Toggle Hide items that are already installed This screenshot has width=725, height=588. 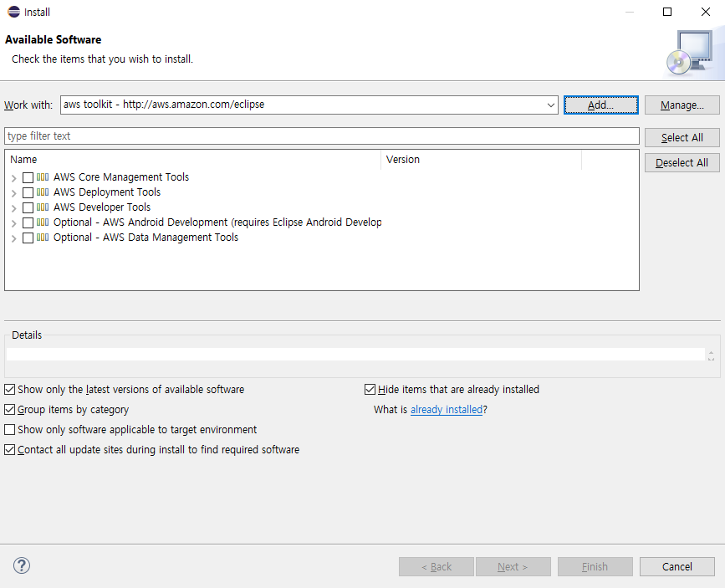pos(370,390)
